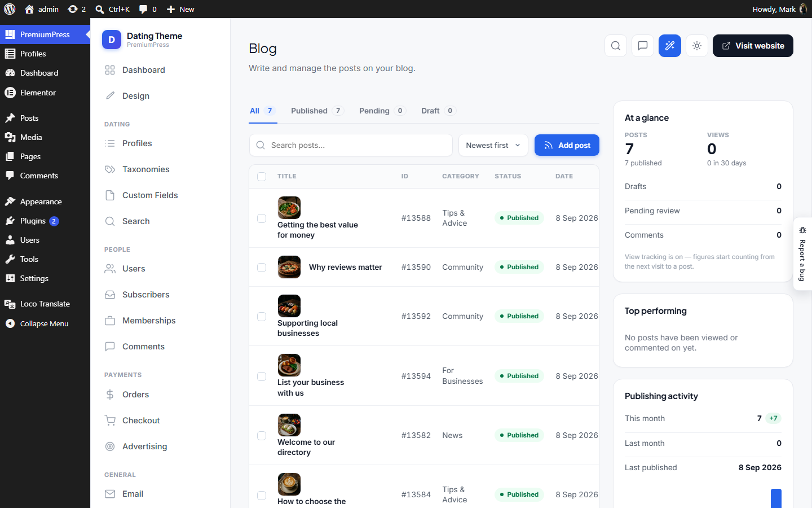Select the Why reviews matter row checkbox

click(x=262, y=268)
